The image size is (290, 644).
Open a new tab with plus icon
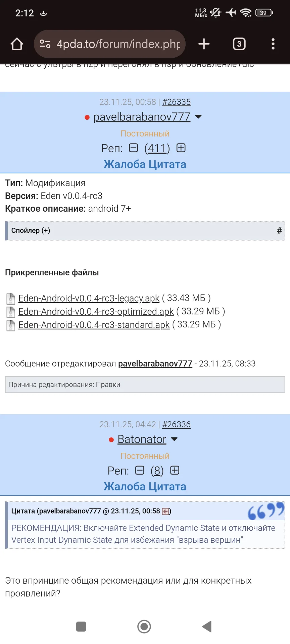(x=204, y=44)
